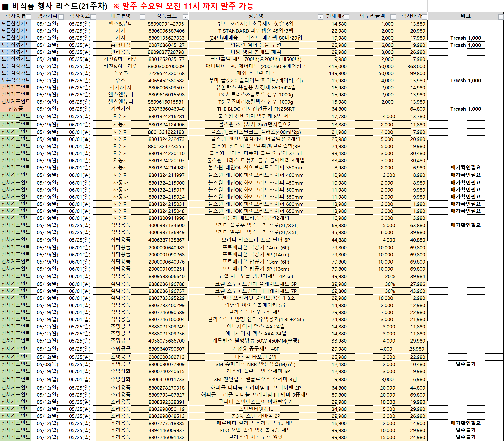Open the 비고 column filter dropdown
Image resolution: width=504 pixels, height=441 pixels.
tap(501, 17)
